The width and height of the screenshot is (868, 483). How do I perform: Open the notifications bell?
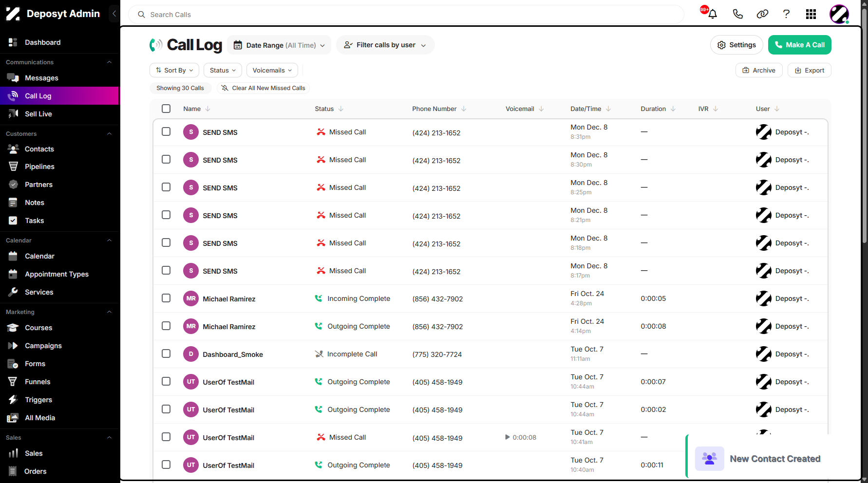point(712,14)
